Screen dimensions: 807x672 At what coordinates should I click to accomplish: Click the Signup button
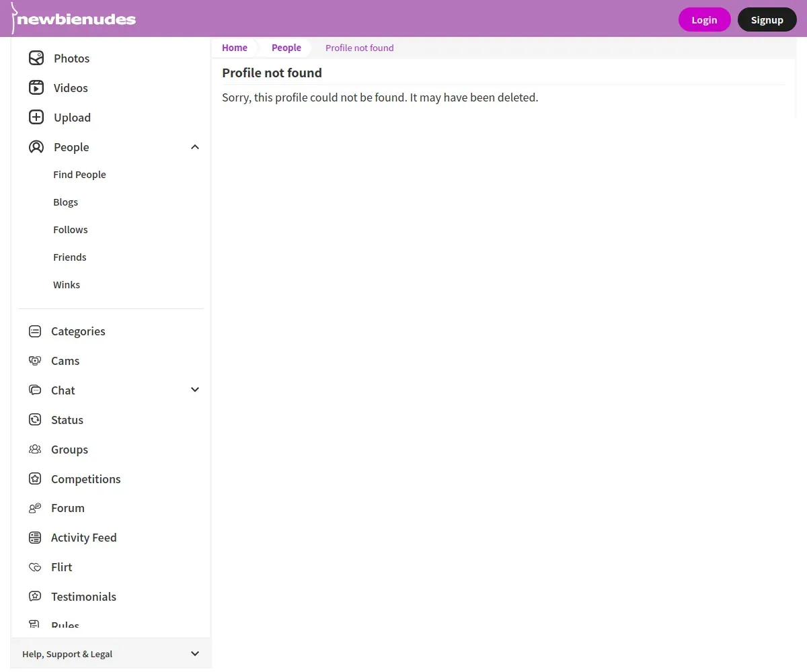767,19
